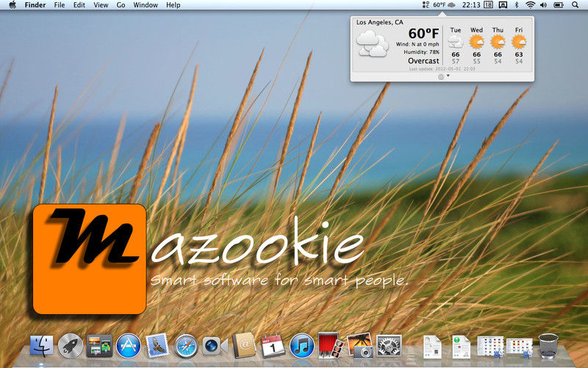Click Tuesday's cloudy forecast icon

pos(455,41)
